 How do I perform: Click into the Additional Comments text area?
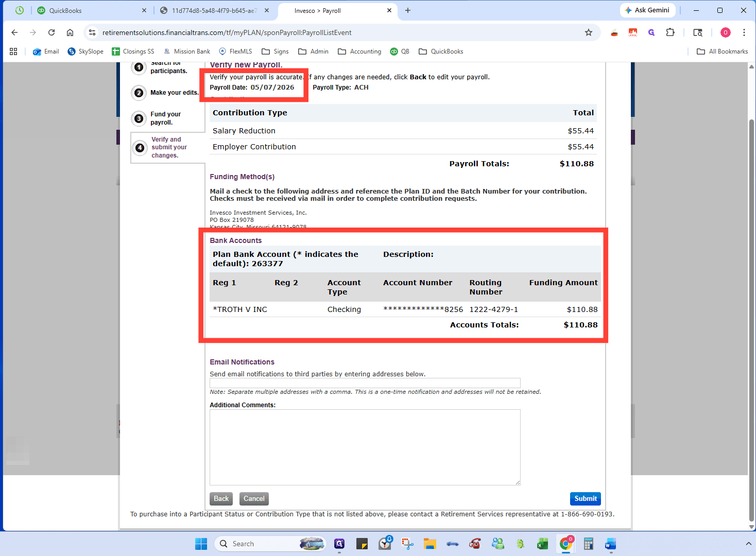[365, 447]
